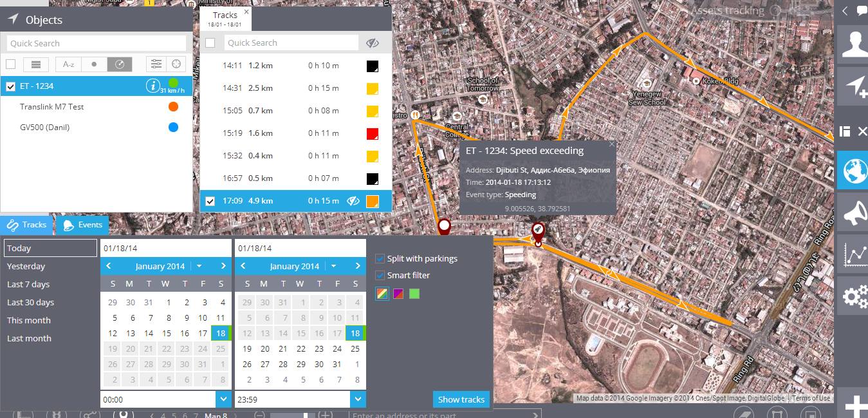Click the blue status dot of GV500 (Danil)
Image resolution: width=868 pixels, height=418 pixels.
[173, 128]
